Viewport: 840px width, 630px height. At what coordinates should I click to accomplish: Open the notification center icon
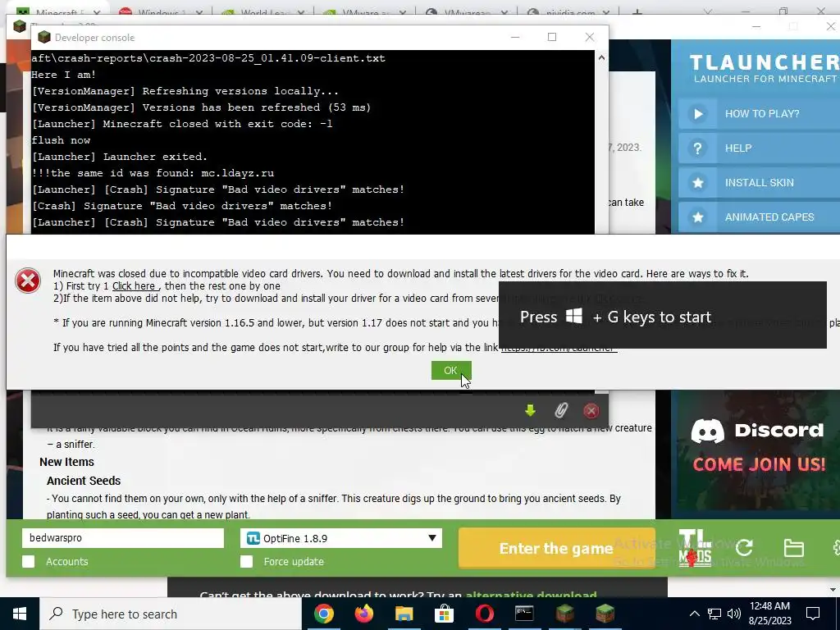[x=813, y=614]
